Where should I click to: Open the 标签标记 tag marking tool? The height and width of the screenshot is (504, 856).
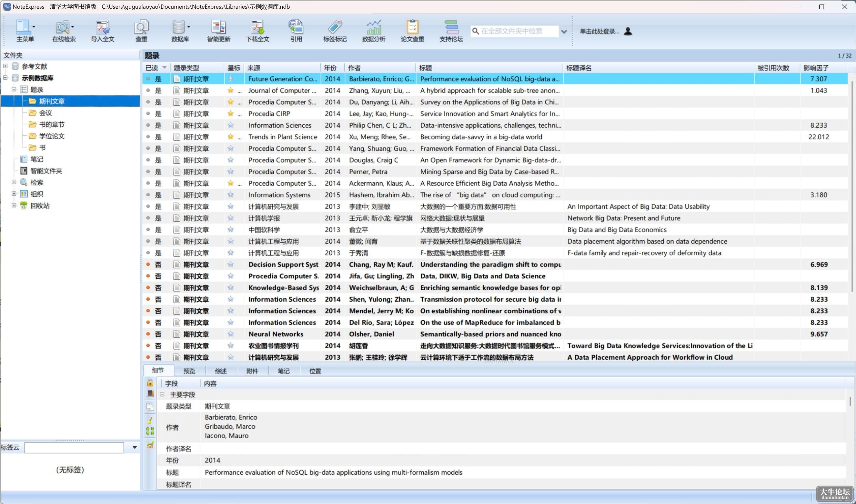point(335,31)
